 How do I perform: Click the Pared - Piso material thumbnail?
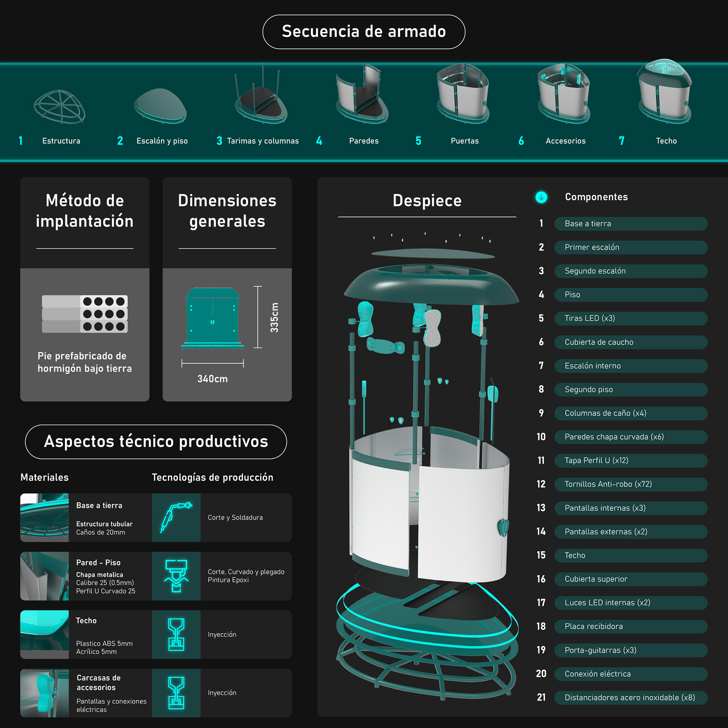(44, 576)
